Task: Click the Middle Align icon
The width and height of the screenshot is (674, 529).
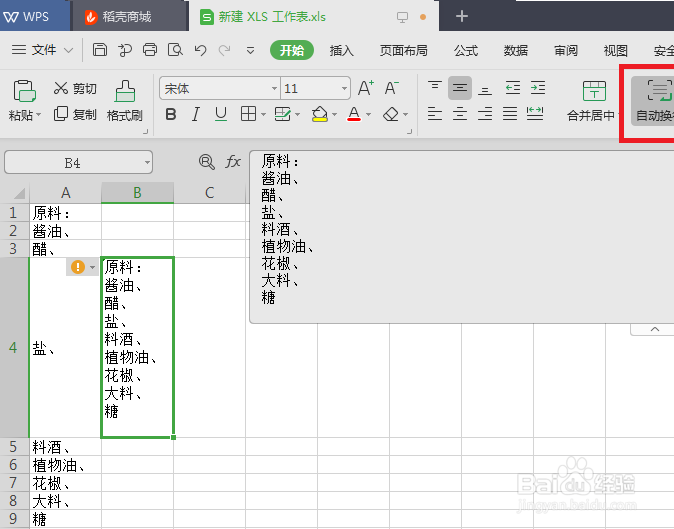Action: pos(460,88)
